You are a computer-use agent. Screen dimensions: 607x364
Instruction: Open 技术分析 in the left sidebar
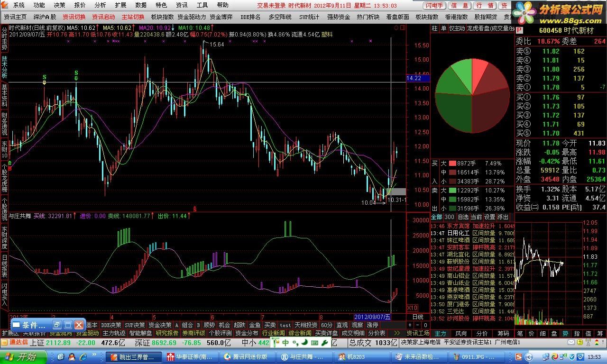(x=4, y=67)
